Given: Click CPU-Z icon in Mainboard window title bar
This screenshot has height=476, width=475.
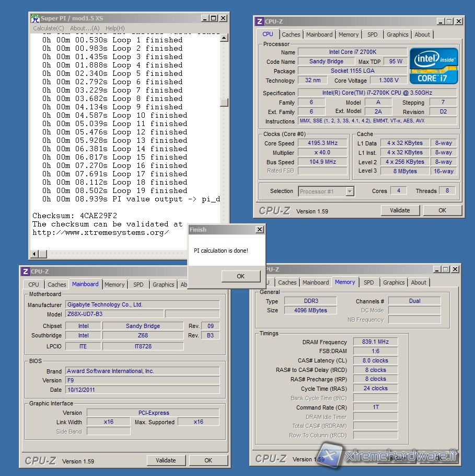Looking at the screenshot, I should 25,271.
